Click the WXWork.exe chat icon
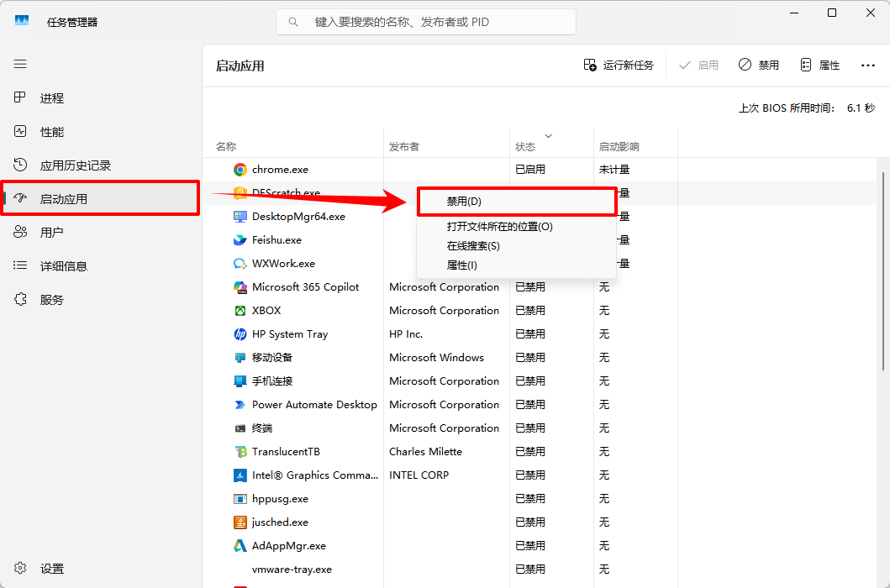 (240, 264)
